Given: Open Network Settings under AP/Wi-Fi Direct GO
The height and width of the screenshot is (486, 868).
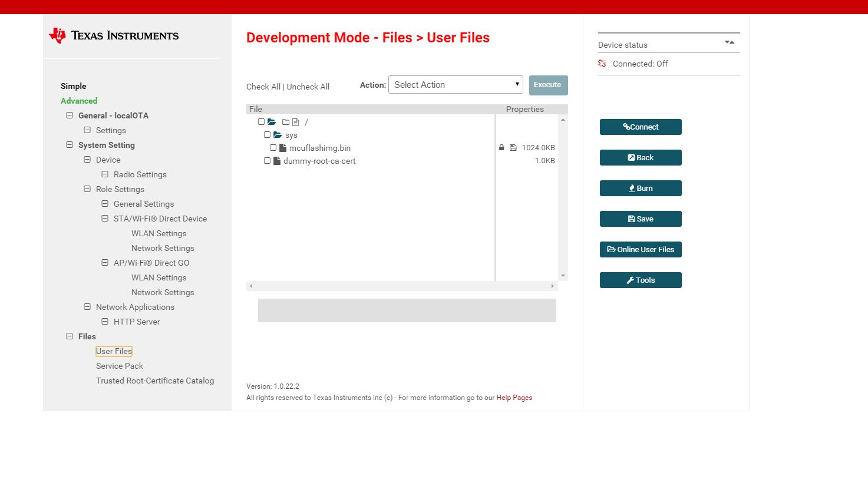Looking at the screenshot, I should (163, 292).
